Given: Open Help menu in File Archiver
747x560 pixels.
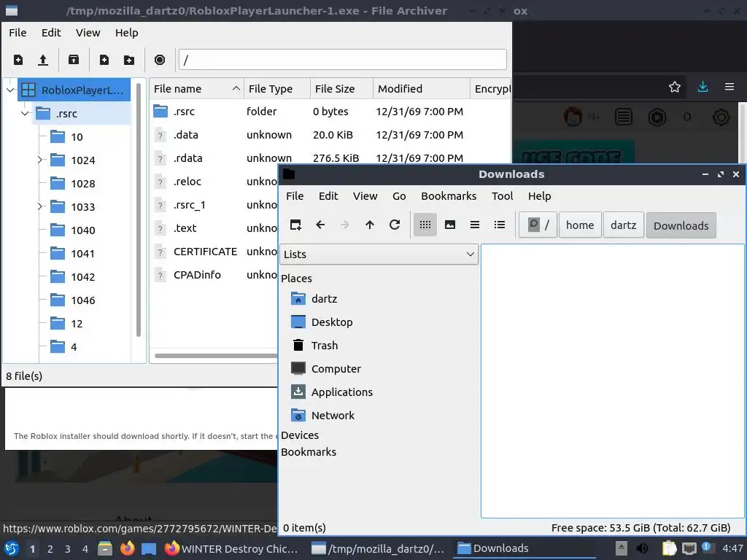Looking at the screenshot, I should tap(127, 33).
